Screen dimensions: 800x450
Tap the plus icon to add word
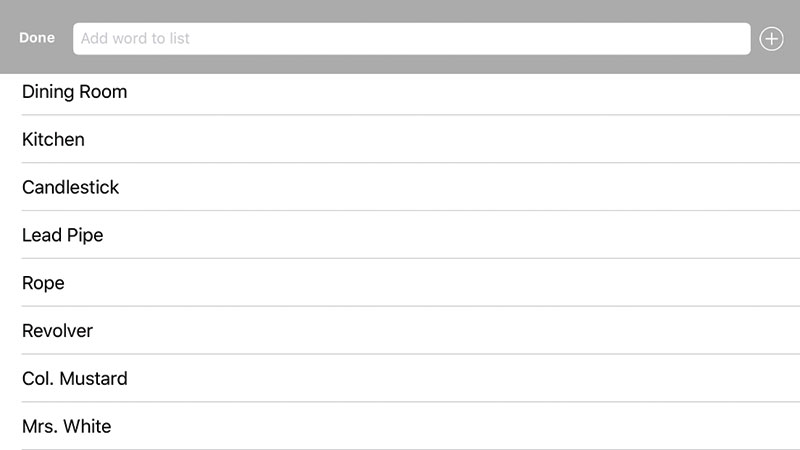pyautogui.click(x=771, y=39)
